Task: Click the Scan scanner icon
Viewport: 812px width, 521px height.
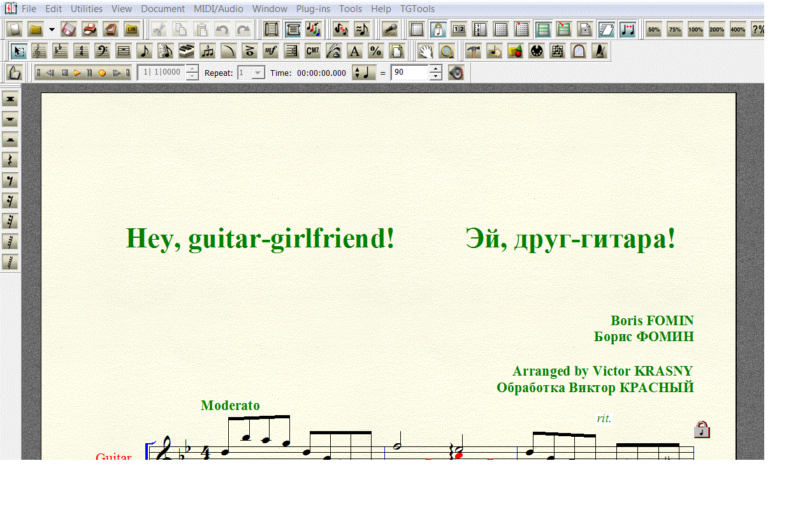Action: click(111, 29)
